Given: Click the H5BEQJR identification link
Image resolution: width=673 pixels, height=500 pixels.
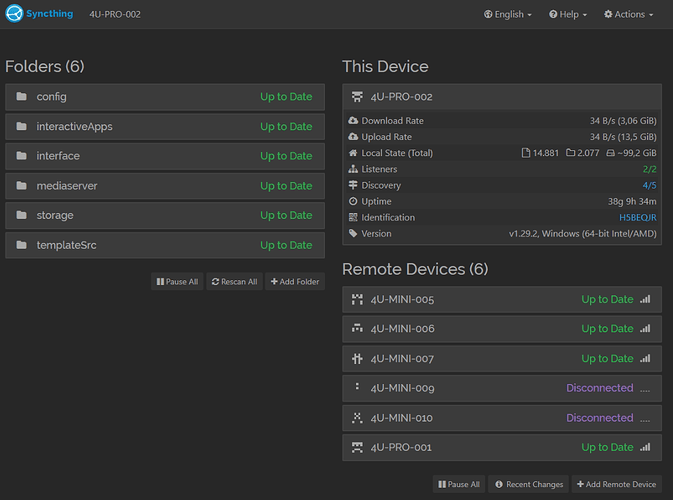Looking at the screenshot, I should tap(637, 218).
